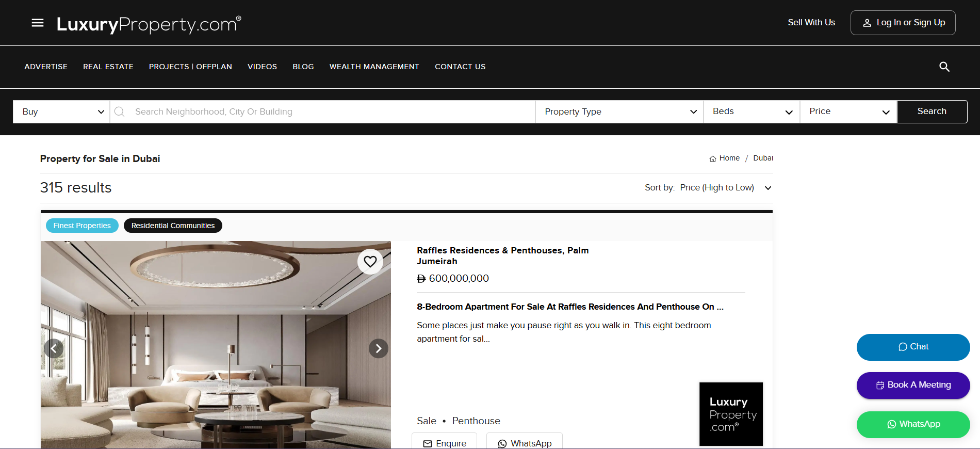Viewport: 980px width, 449px height.
Task: Click the magnifier search icon in navbar
Action: tap(944, 67)
